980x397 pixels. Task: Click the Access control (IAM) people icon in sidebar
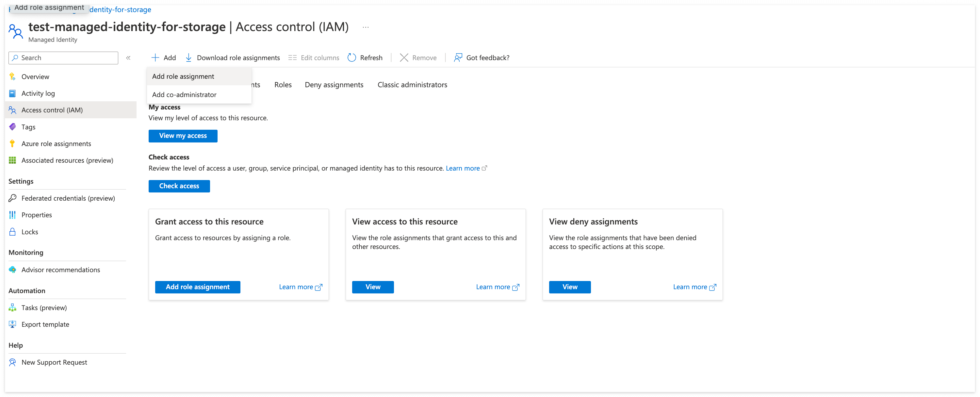click(12, 110)
